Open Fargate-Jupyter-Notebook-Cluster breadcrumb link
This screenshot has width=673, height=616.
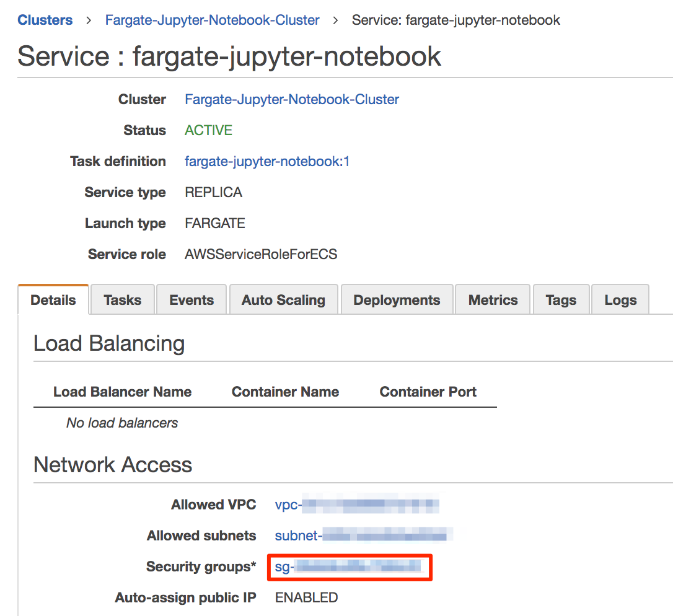pyautogui.click(x=213, y=20)
